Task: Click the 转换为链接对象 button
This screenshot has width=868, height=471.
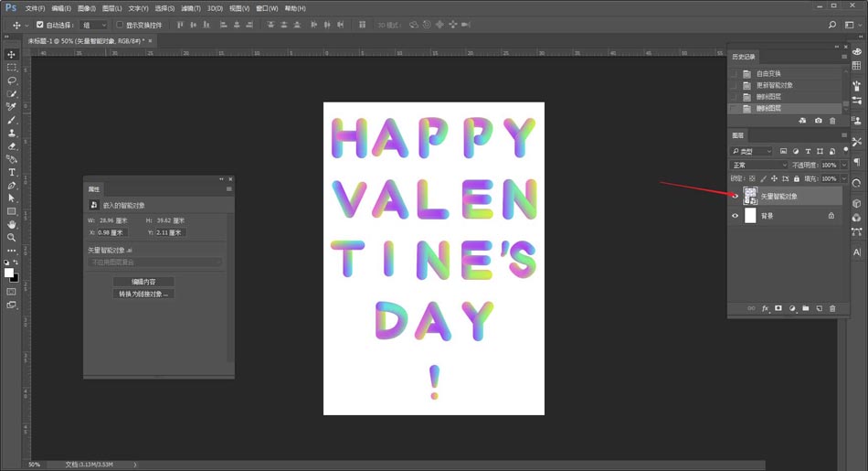Action: point(143,294)
